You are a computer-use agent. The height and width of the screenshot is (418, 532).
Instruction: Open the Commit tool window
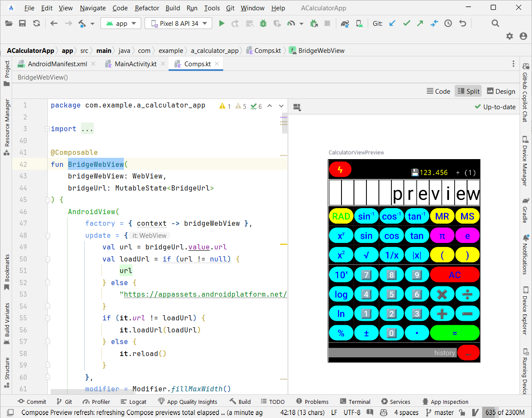coord(32,401)
